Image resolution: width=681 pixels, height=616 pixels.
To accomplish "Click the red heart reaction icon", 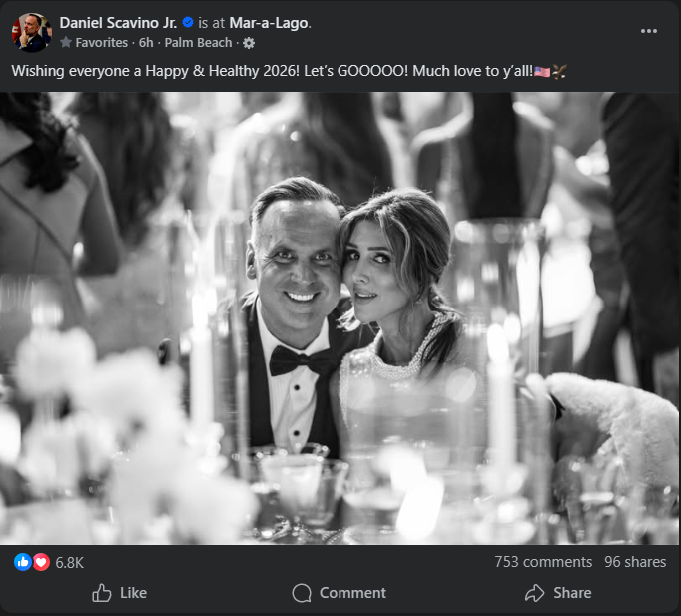I will pos(41,562).
